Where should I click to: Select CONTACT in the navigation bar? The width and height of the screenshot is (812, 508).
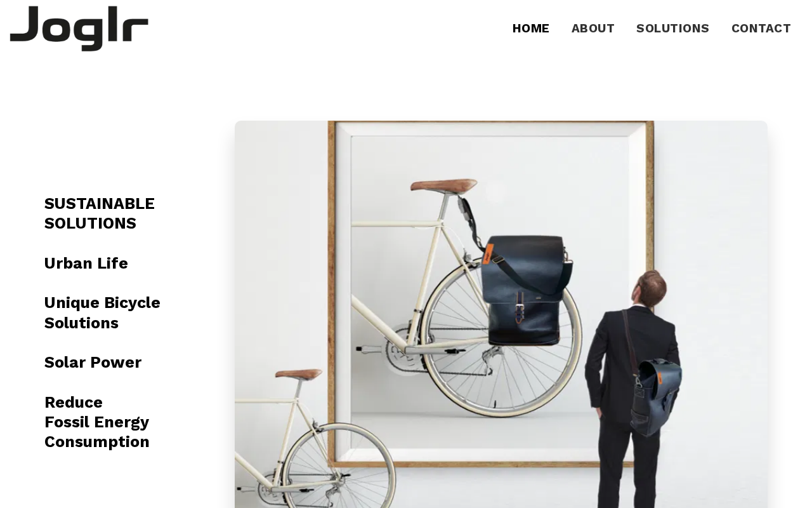tap(761, 29)
